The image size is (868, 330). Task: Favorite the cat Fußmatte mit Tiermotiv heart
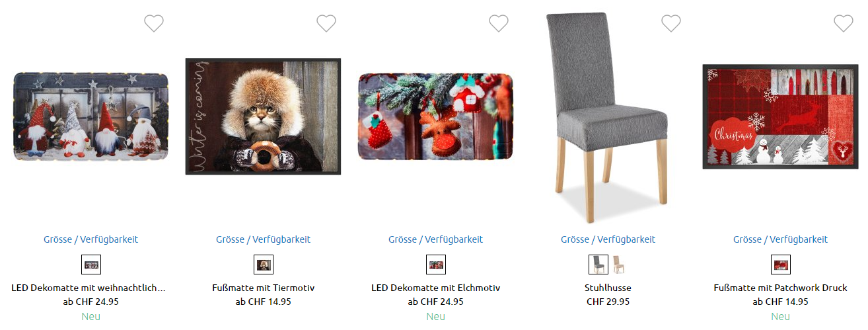pos(326,23)
